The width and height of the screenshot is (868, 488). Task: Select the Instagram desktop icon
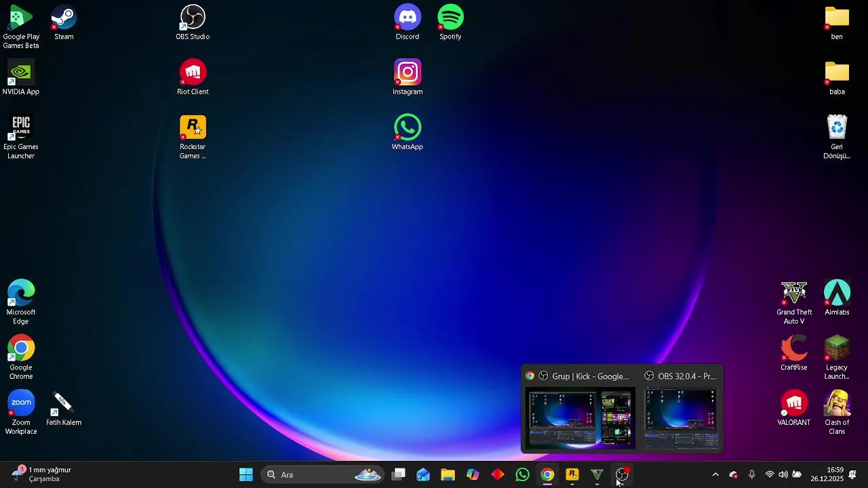click(408, 78)
